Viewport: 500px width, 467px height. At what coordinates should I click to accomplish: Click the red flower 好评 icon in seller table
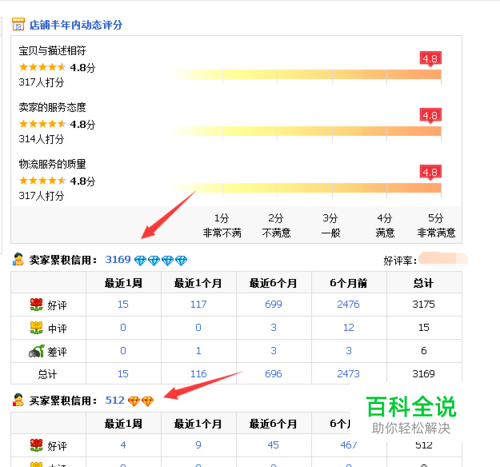[36, 305]
